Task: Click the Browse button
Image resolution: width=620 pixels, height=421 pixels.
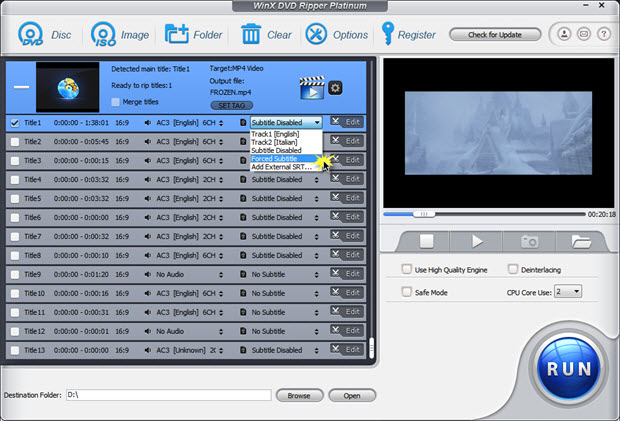Action: tap(299, 395)
